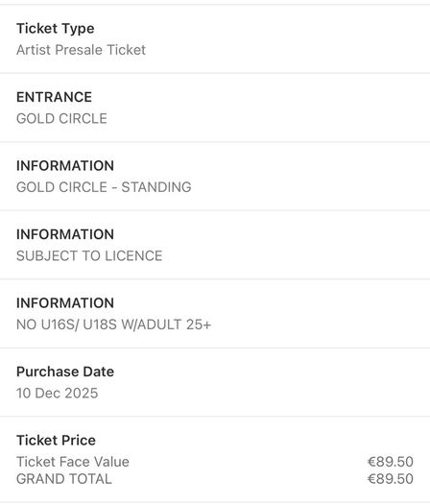The width and height of the screenshot is (430, 504).
Task: Click the Ticket Face Value label
Action: [x=73, y=462]
